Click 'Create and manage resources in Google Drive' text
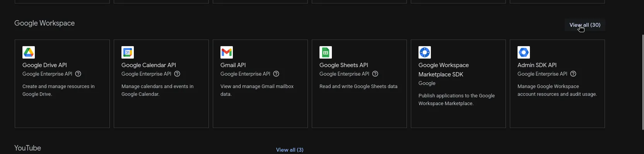 (x=58, y=90)
